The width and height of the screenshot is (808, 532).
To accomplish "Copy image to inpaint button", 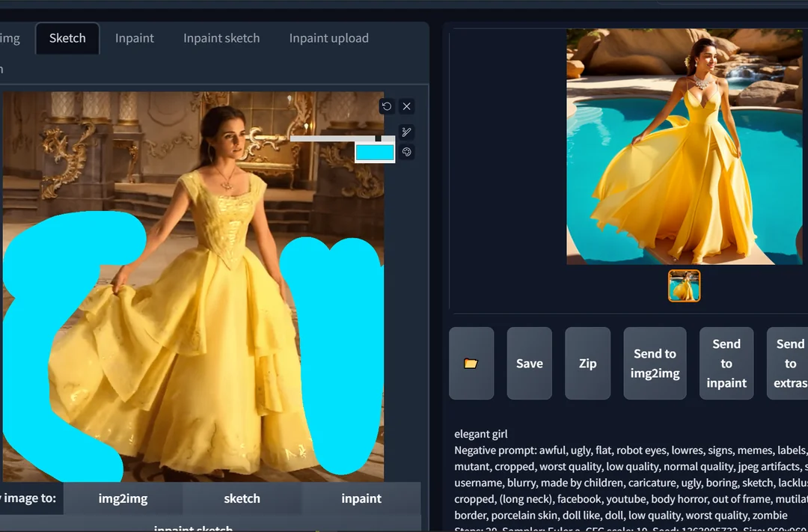I will pos(361,498).
